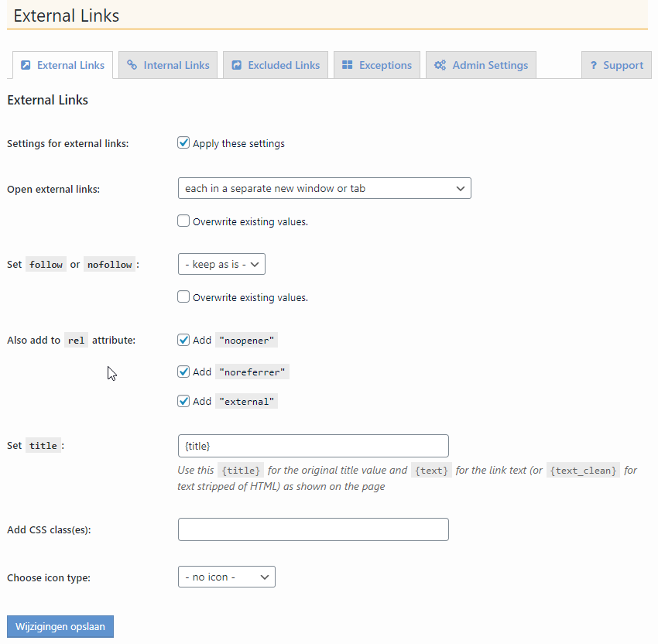This screenshot has width=658, height=644.
Task: Click the chain icon on Internal Links tab
Action: 132,65
